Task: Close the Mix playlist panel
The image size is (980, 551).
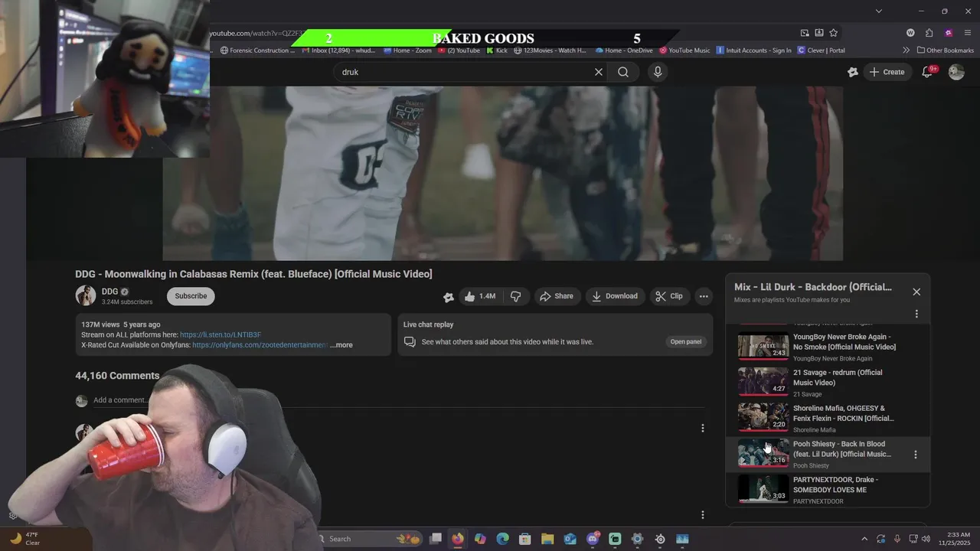Action: [x=916, y=292]
